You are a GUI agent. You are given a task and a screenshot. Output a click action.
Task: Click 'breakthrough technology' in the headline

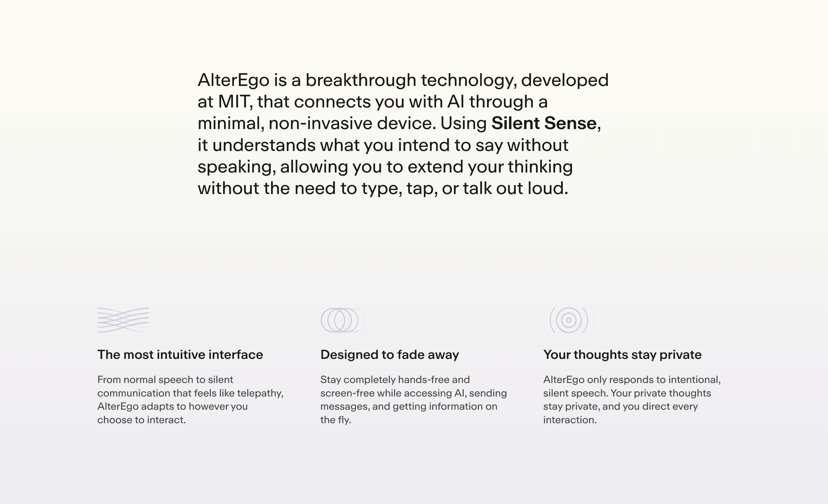pos(409,80)
